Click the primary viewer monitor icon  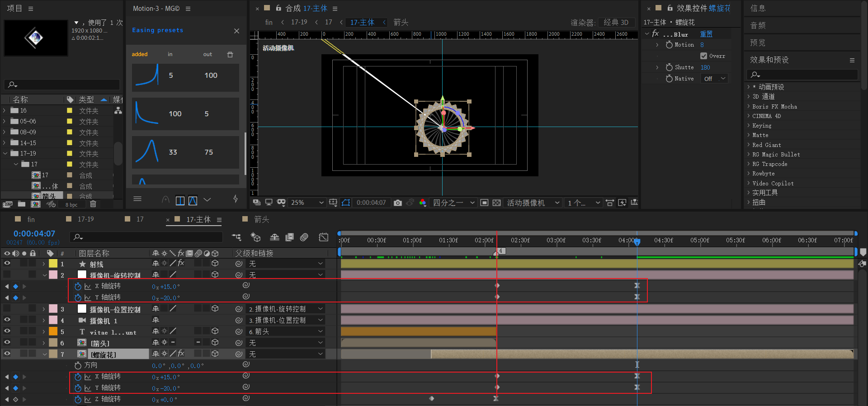click(269, 203)
